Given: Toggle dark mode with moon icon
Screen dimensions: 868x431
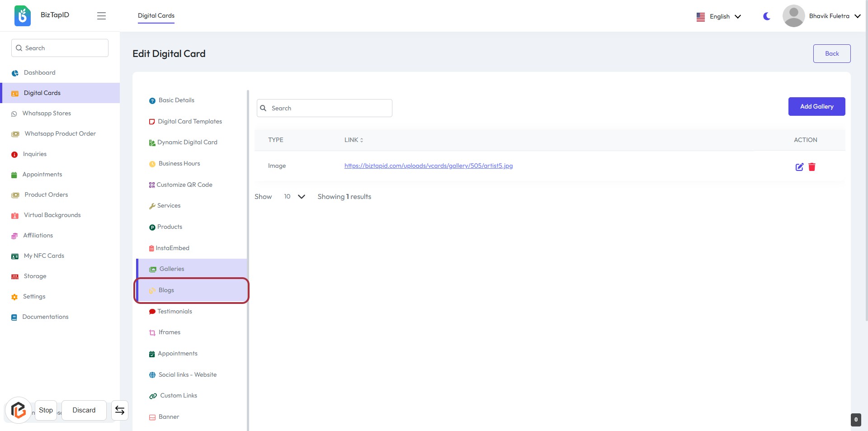Looking at the screenshot, I should coord(767,16).
